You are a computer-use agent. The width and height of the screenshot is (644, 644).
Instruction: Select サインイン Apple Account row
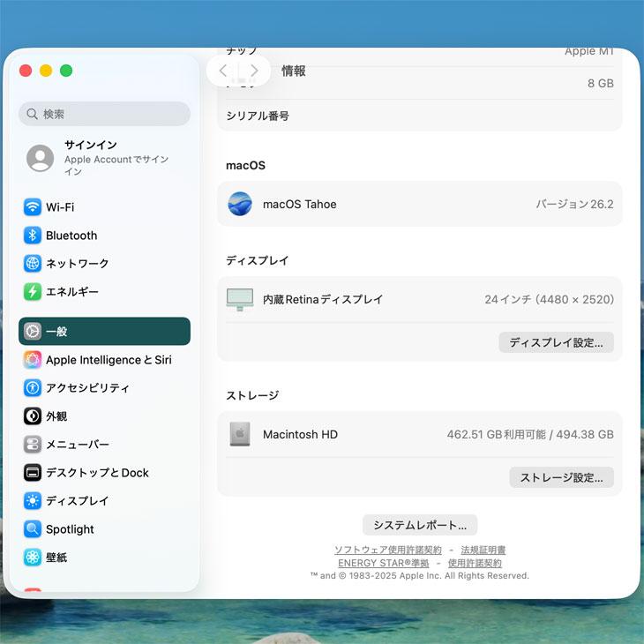point(104,158)
